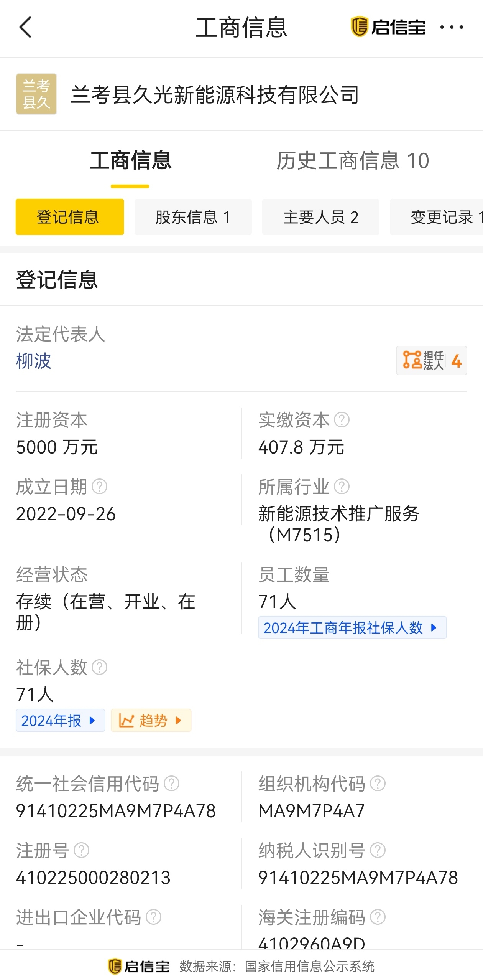View the 担任法人 4 companies badge
This screenshot has width=483, height=980.
click(x=432, y=361)
